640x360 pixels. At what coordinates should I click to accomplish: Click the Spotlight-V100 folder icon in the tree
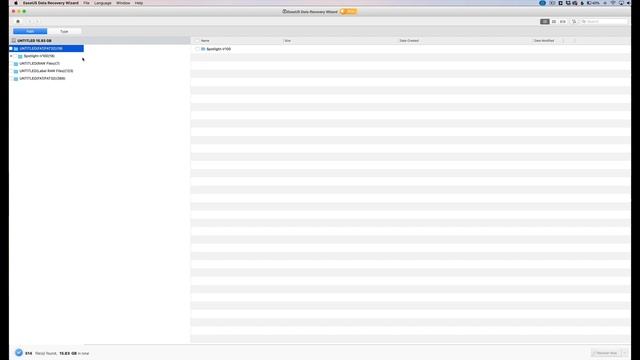(20, 56)
